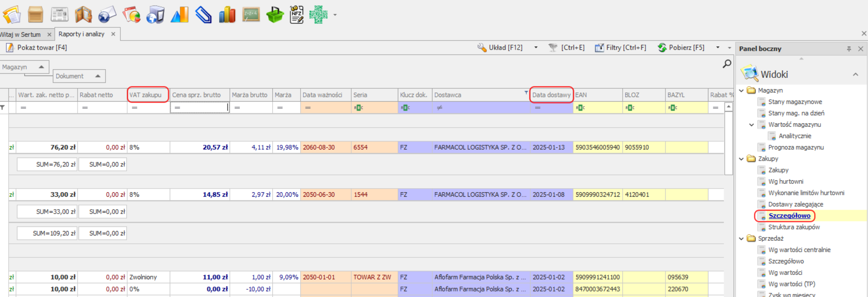The image size is (868, 297).
Task: Click the Filtry [Ctrl+F] button
Action: (621, 47)
